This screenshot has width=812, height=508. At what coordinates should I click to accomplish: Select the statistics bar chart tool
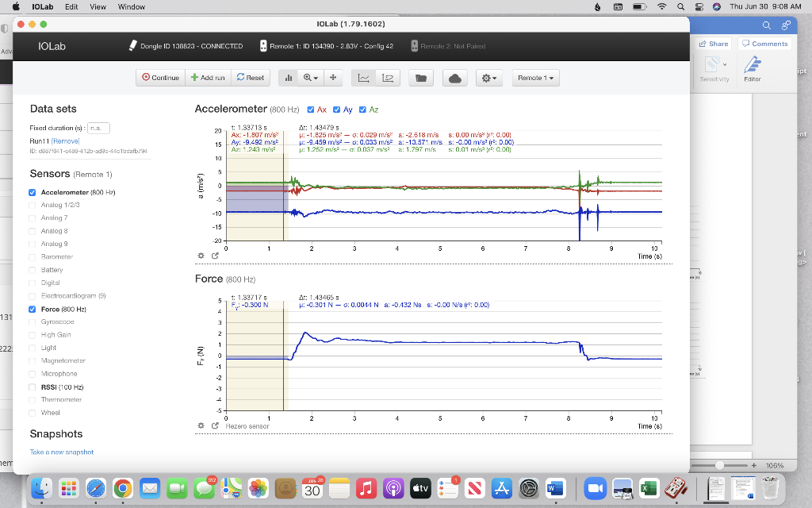pyautogui.click(x=289, y=78)
